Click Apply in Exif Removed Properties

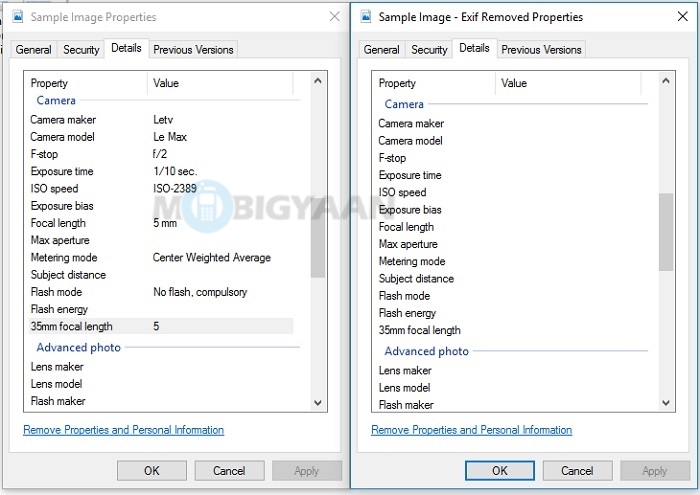click(x=654, y=471)
